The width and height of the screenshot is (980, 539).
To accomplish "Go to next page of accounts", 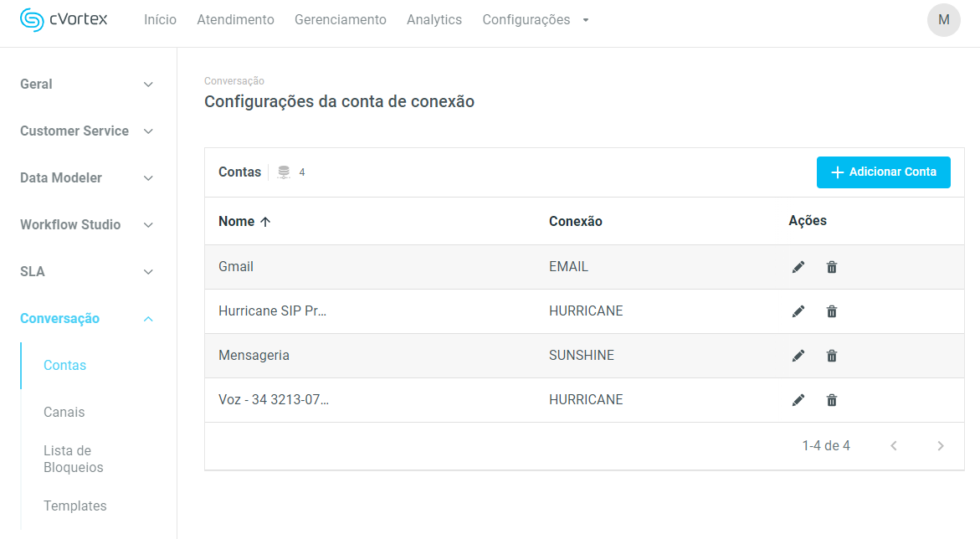I will [940, 446].
